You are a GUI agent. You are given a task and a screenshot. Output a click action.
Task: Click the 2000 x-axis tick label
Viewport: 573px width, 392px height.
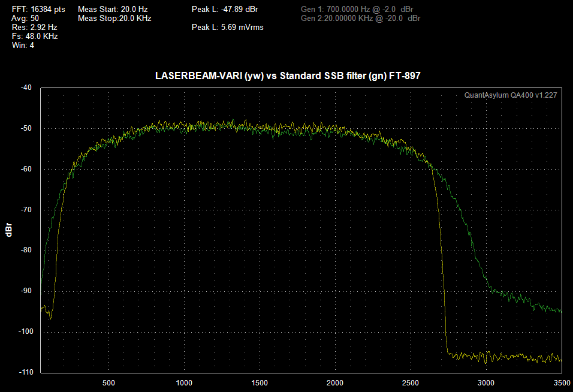(x=335, y=383)
